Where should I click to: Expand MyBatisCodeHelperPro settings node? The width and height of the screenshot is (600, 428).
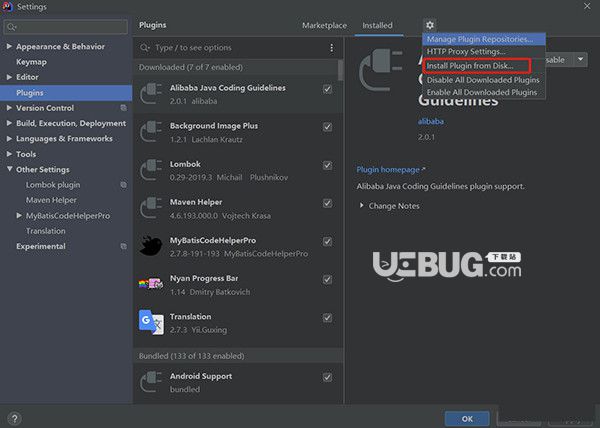pyautogui.click(x=19, y=216)
